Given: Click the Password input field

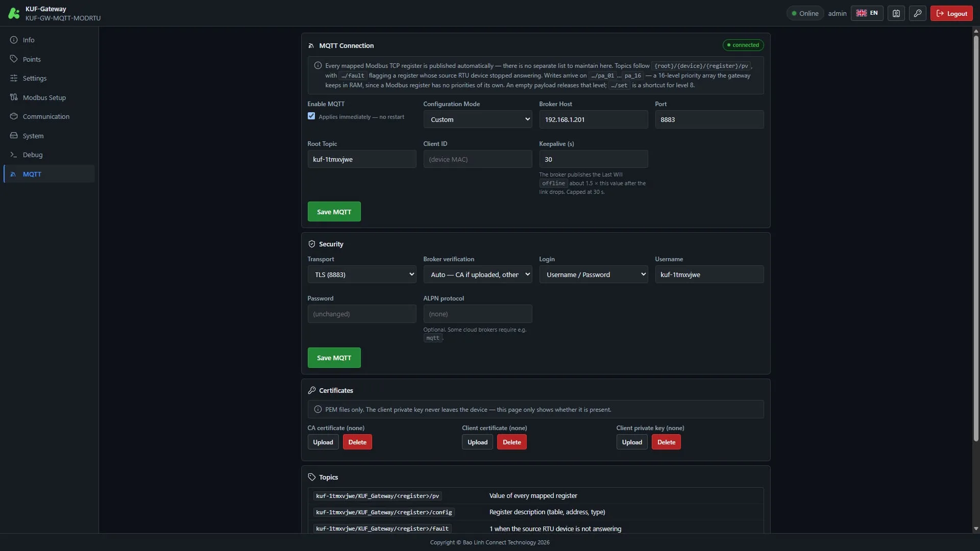Looking at the screenshot, I should tap(362, 314).
